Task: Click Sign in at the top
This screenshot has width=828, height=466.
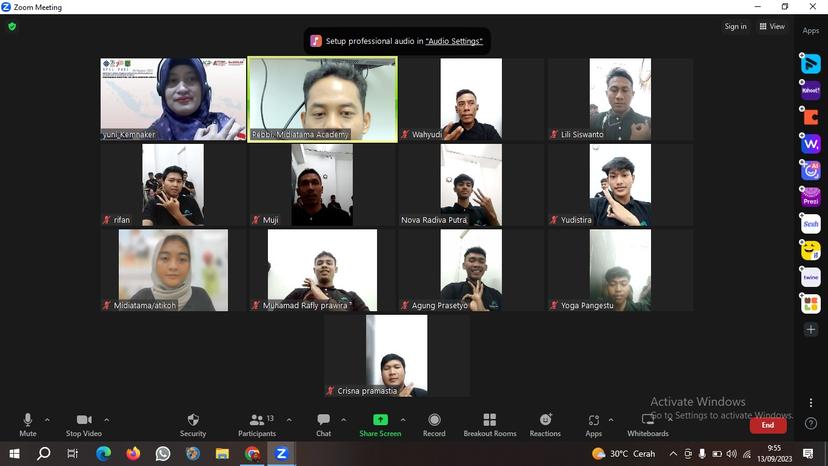Action: [x=735, y=26]
